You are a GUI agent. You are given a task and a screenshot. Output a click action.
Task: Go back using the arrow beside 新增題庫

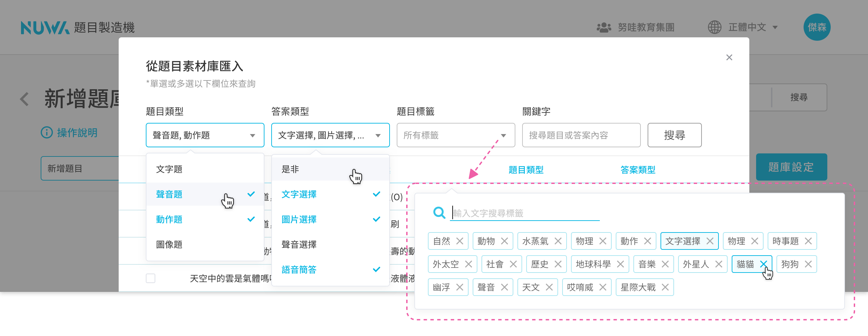[24, 99]
